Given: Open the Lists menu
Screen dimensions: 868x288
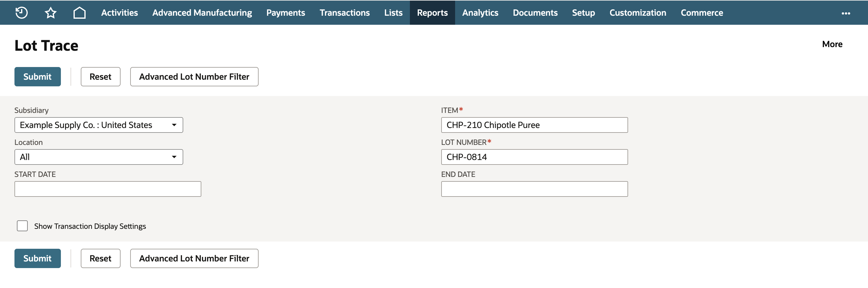Looking at the screenshot, I should (x=393, y=13).
